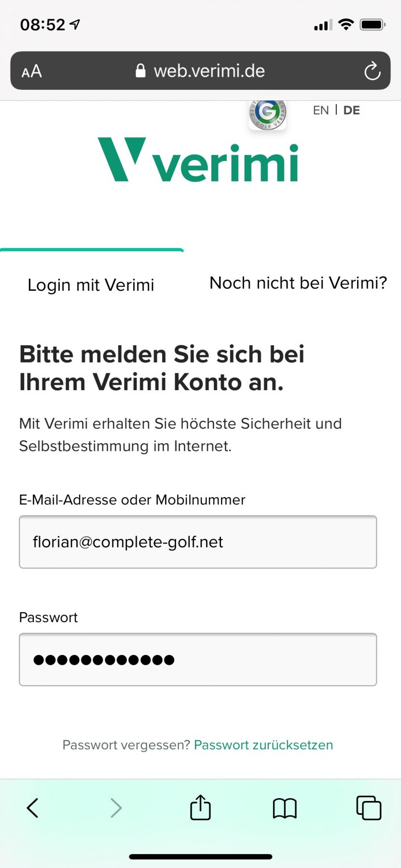Tap the lock icon in address bar

[140, 71]
